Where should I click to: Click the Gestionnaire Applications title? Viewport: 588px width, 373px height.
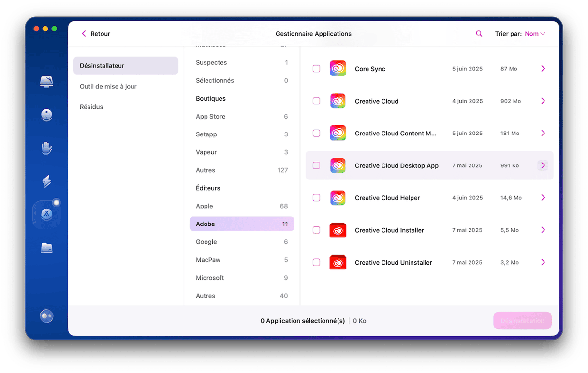313,34
